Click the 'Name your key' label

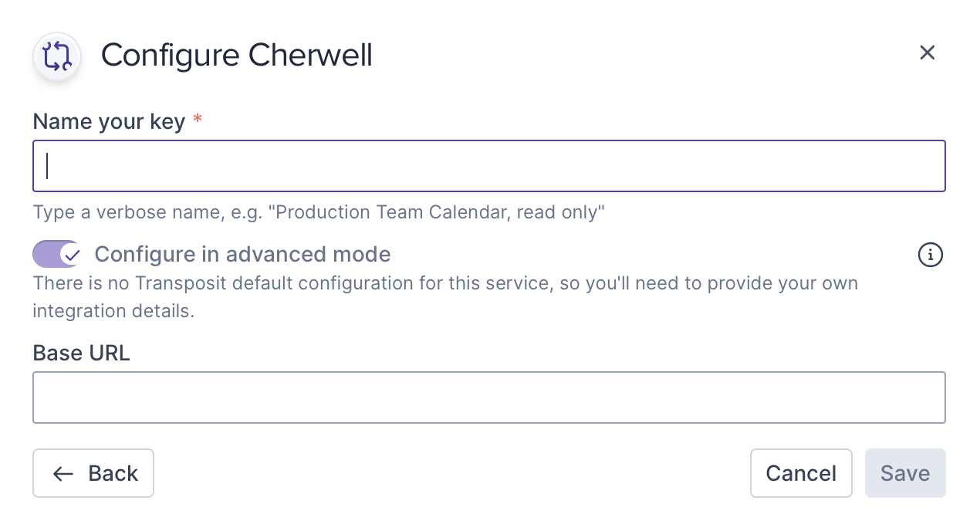coord(109,121)
